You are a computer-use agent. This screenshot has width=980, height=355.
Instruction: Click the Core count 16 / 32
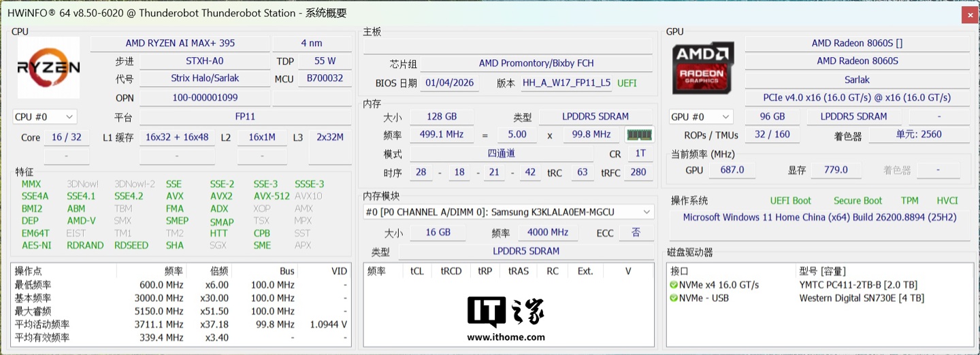(67, 137)
